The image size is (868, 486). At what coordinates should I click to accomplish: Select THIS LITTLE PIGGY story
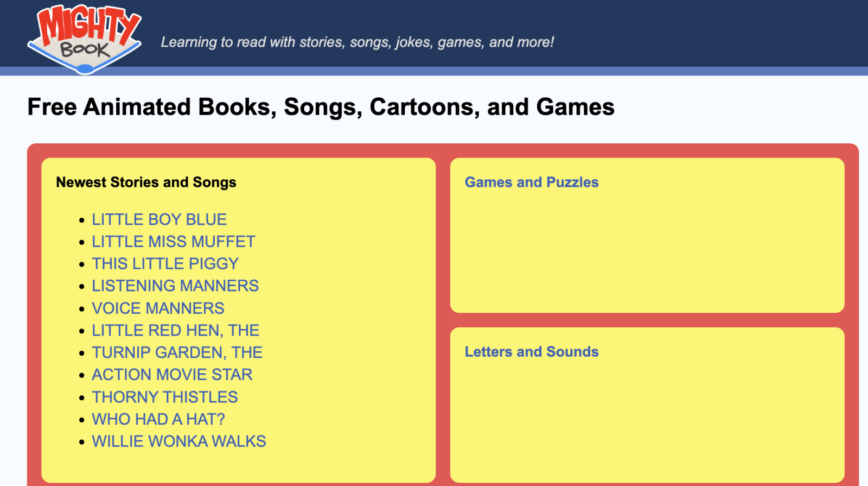point(165,264)
